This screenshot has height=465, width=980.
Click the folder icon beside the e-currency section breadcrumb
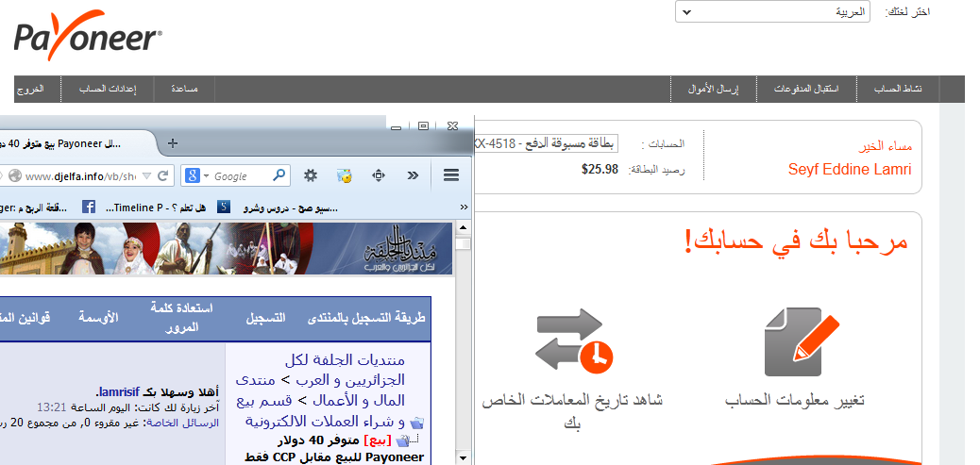(x=417, y=422)
